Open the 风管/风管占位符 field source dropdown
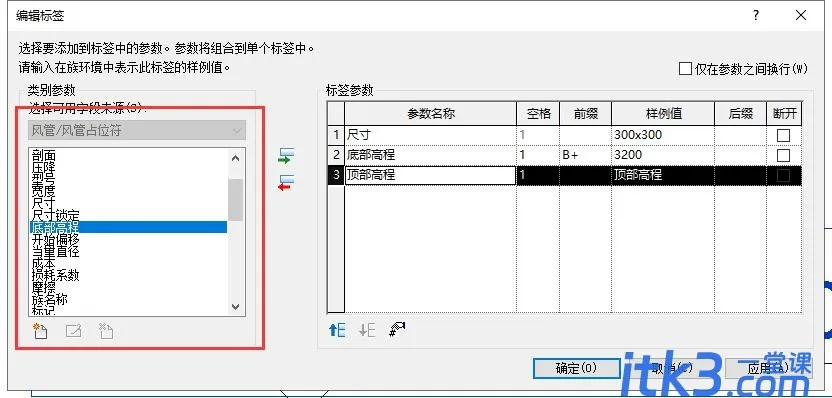Image resolution: width=832 pixels, height=398 pixels. (137, 131)
